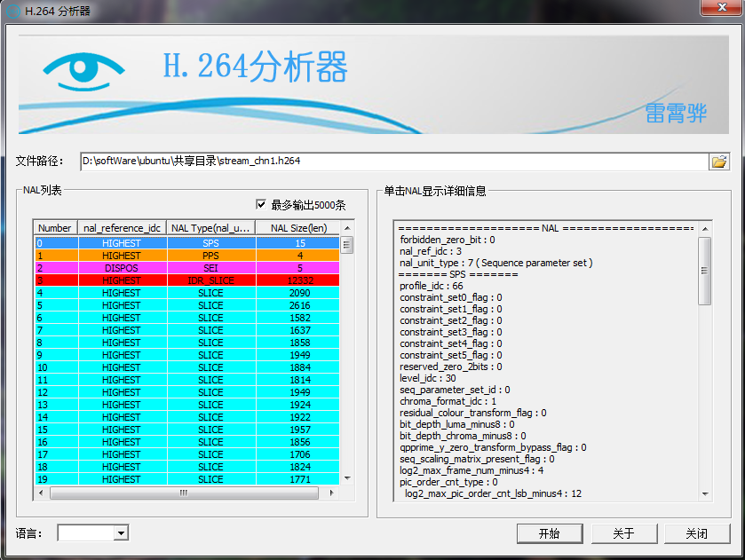
Task: Click the 关闭 button
Action: tap(697, 532)
